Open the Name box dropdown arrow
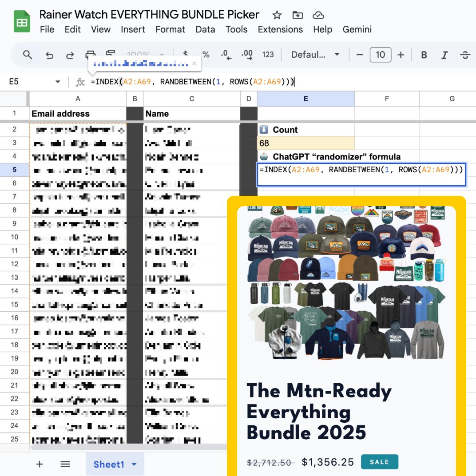476x476 pixels. click(58, 82)
